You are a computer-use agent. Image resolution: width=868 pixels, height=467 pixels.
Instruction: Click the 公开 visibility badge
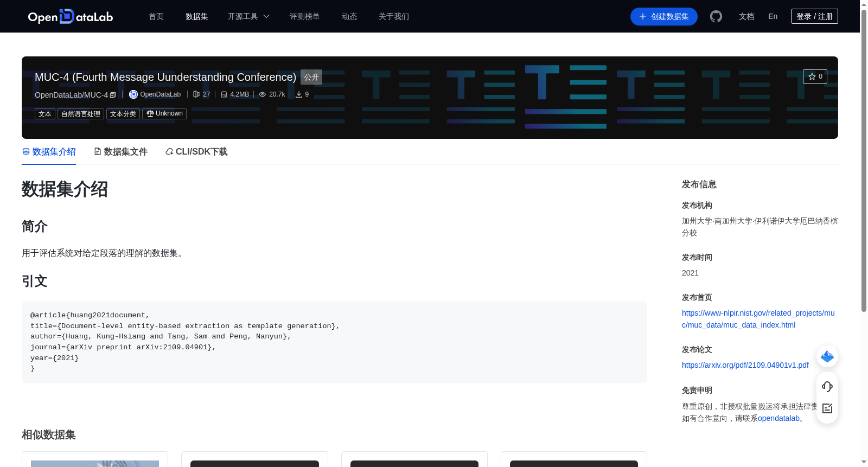tap(311, 77)
